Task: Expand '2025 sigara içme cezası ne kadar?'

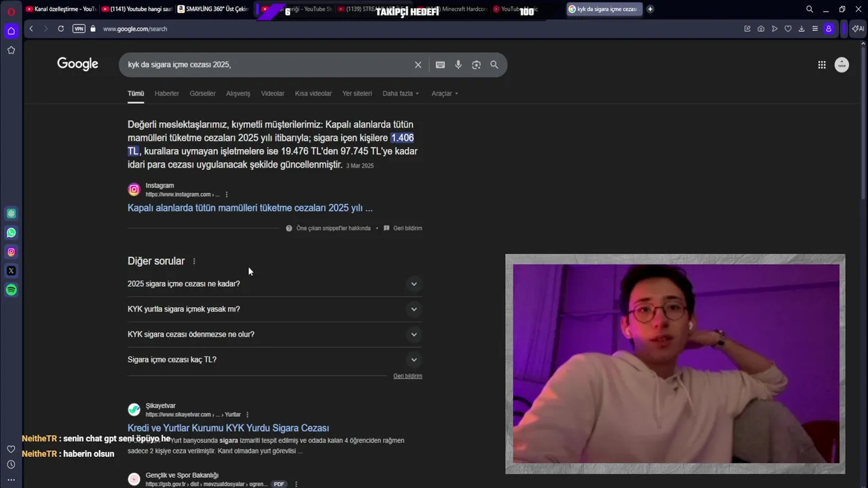Action: point(275,284)
